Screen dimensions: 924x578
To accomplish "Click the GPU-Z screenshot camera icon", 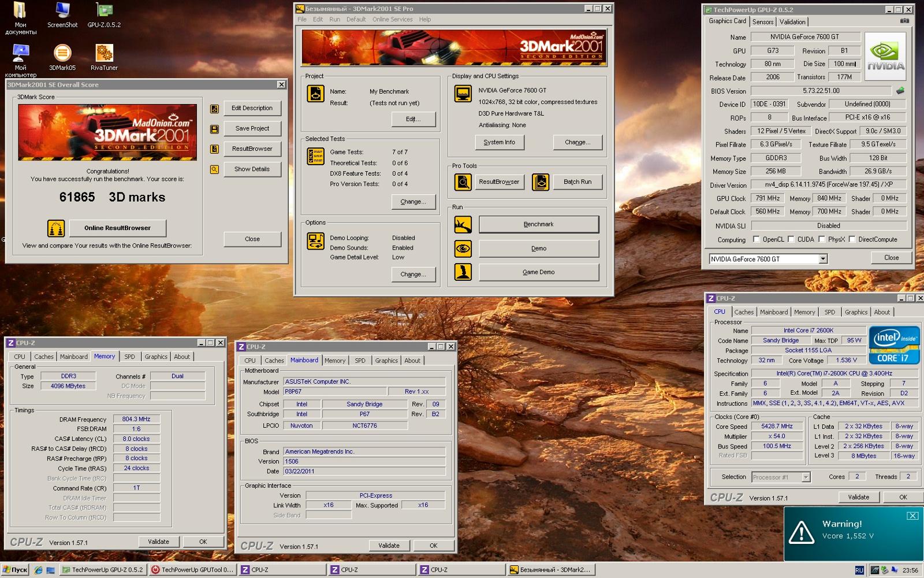I will pyautogui.click(x=904, y=21).
